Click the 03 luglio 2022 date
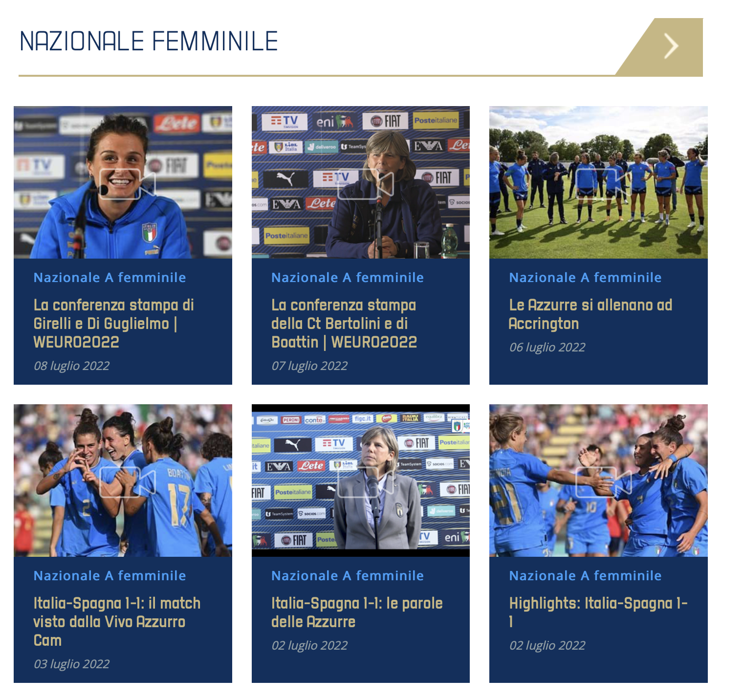 click(x=71, y=664)
